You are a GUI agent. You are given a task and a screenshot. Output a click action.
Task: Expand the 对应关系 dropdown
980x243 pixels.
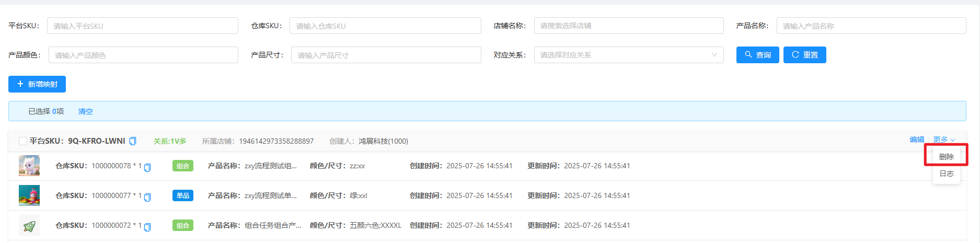628,55
